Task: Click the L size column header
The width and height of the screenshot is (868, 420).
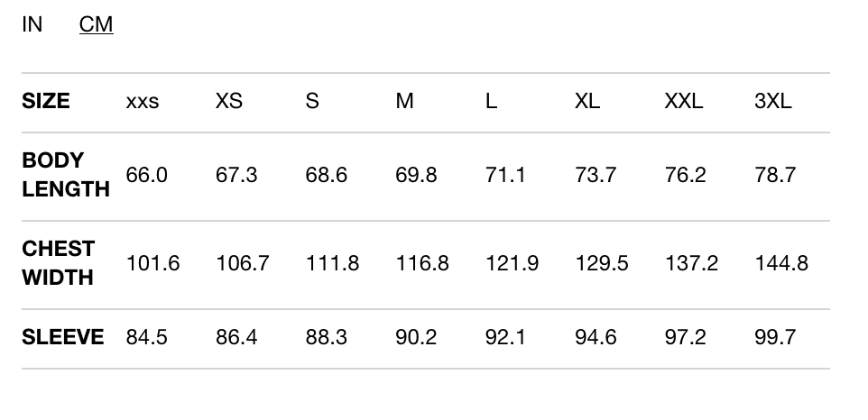Action: (491, 101)
